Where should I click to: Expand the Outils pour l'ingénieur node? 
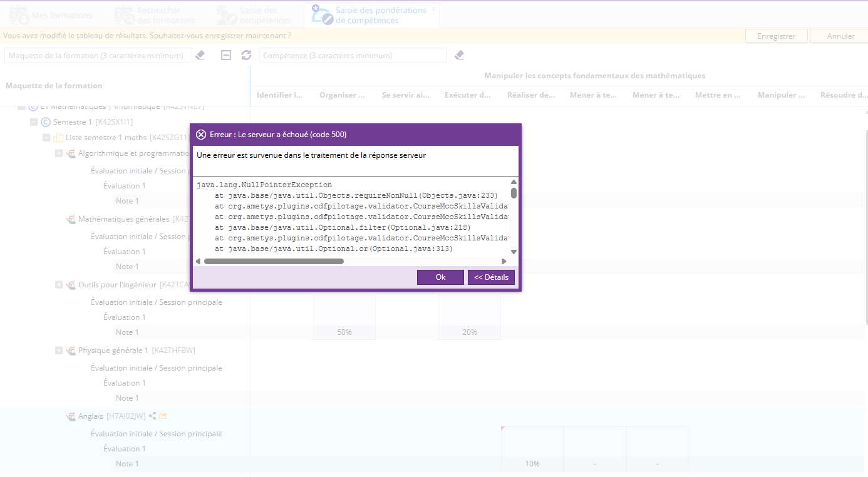click(59, 285)
